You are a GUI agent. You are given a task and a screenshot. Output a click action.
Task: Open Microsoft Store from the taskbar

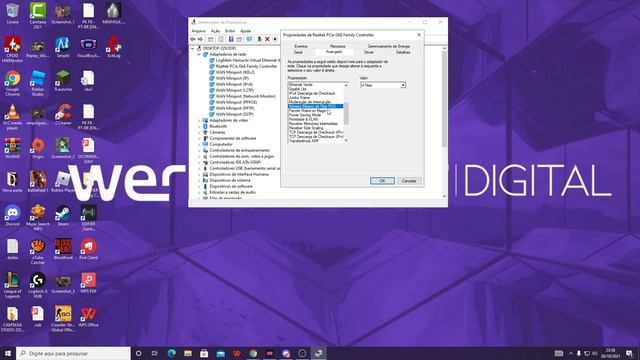click(x=204, y=353)
